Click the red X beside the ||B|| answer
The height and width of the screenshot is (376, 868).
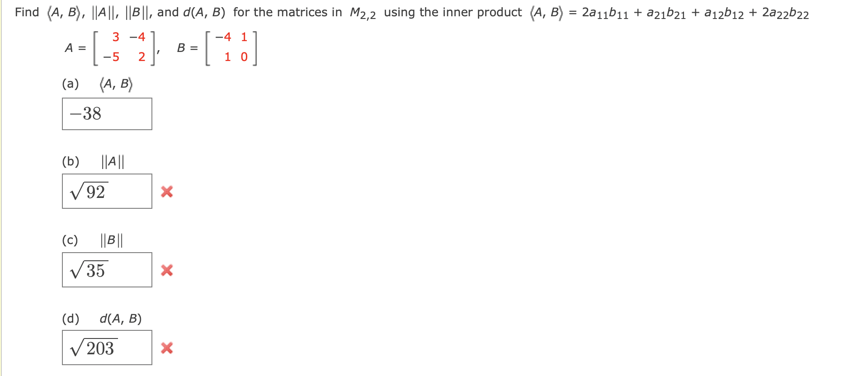click(x=167, y=271)
